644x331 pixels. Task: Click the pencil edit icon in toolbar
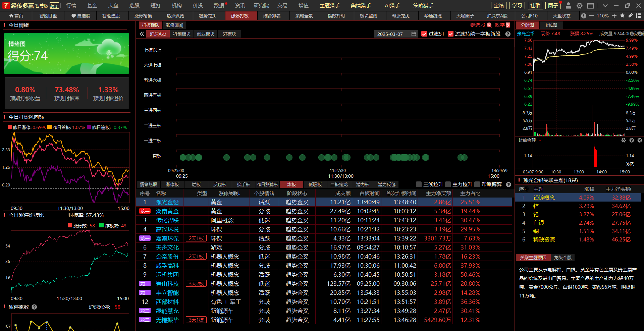point(631,15)
